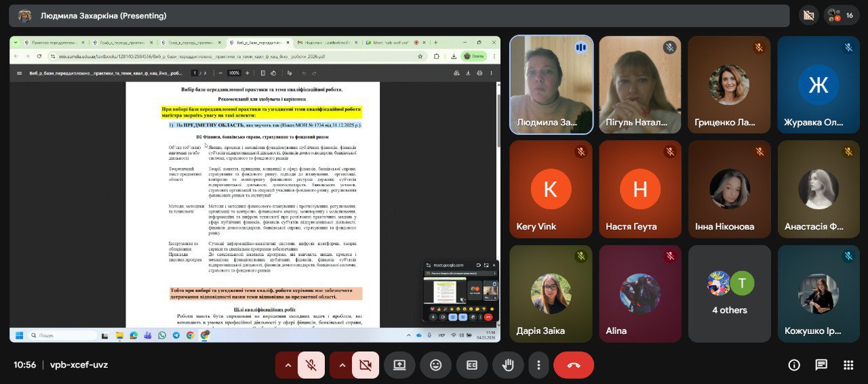Click the vpb-xcef-uvz meeting code
Viewport: 868px width, 384px height.
tap(79, 365)
